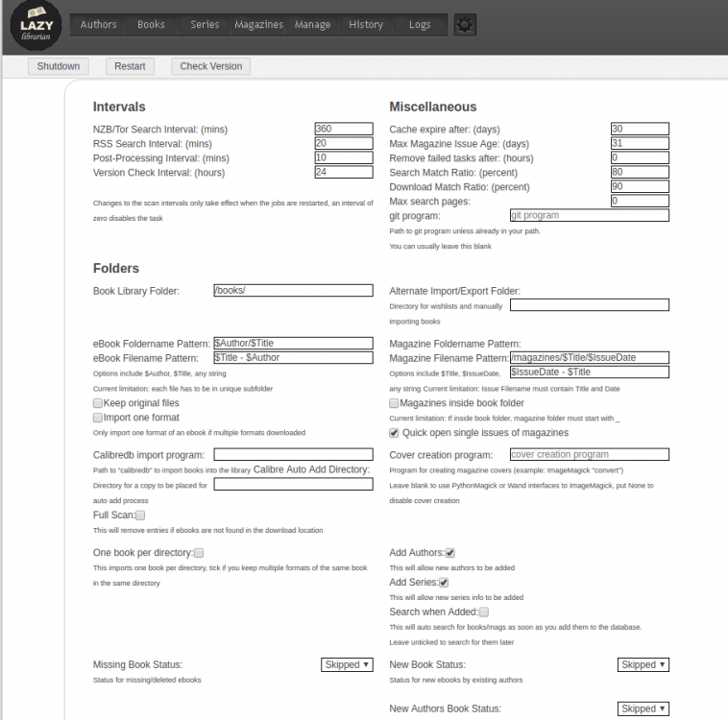
Task: Click the Download Match Ratio field
Action: tap(640, 186)
